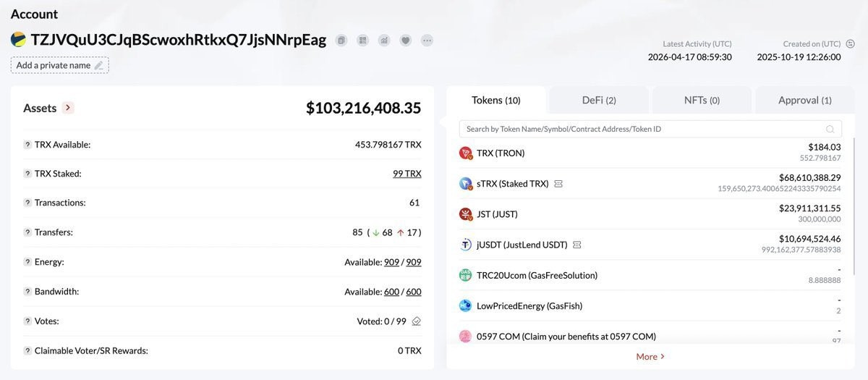
Task: Expand the token list with More
Action: tap(650, 356)
